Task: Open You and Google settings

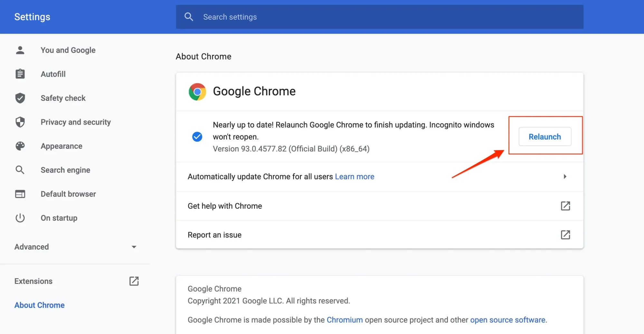Action: (x=68, y=50)
